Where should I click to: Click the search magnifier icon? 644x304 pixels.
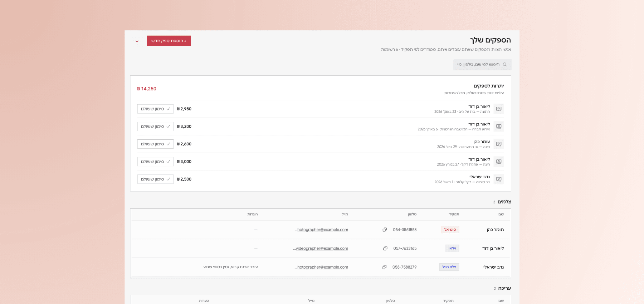click(x=505, y=65)
